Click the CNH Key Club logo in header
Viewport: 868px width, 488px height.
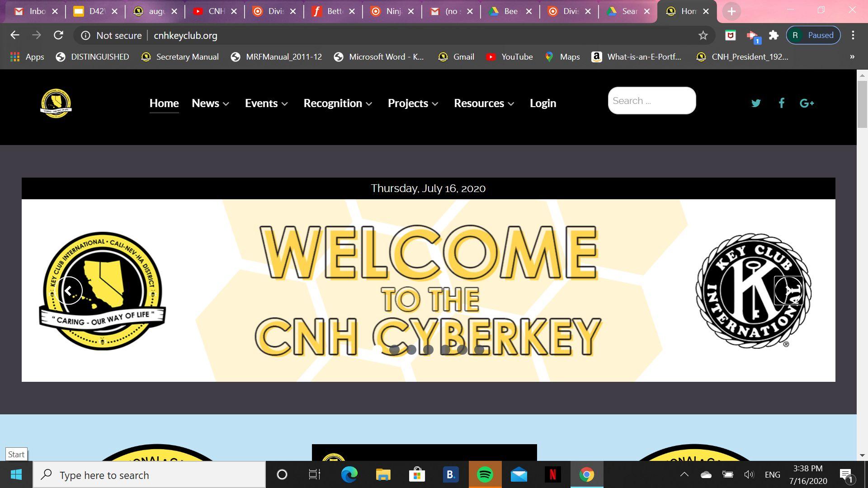56,103
